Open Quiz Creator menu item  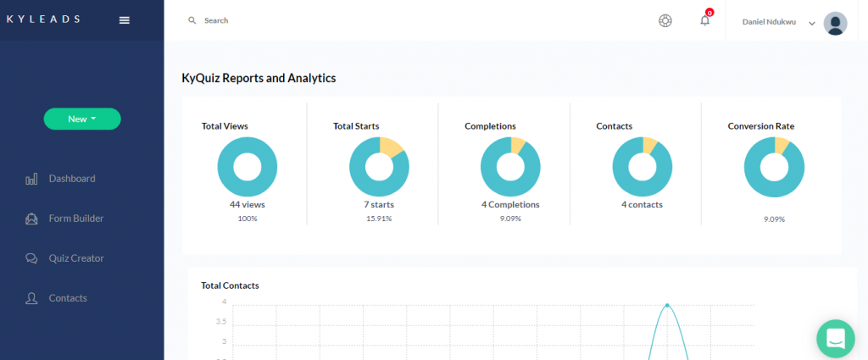point(76,258)
